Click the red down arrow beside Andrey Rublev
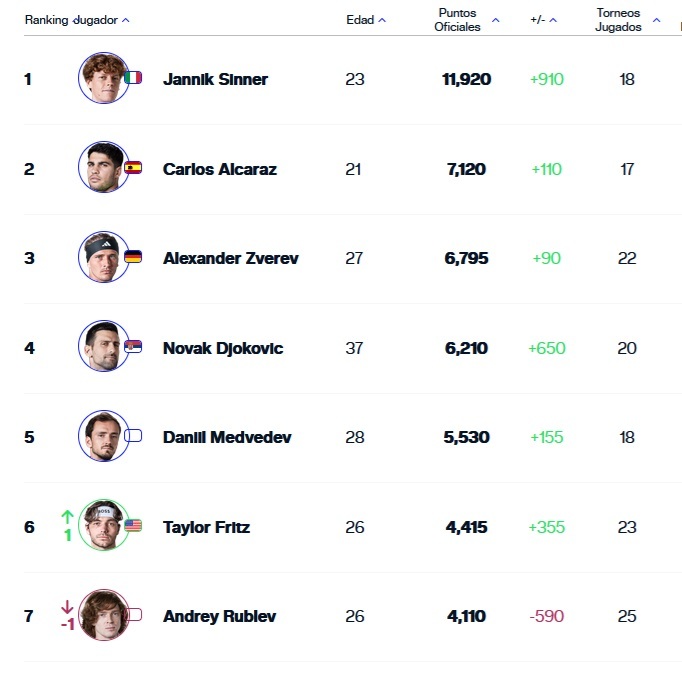682x676 pixels. click(x=67, y=607)
